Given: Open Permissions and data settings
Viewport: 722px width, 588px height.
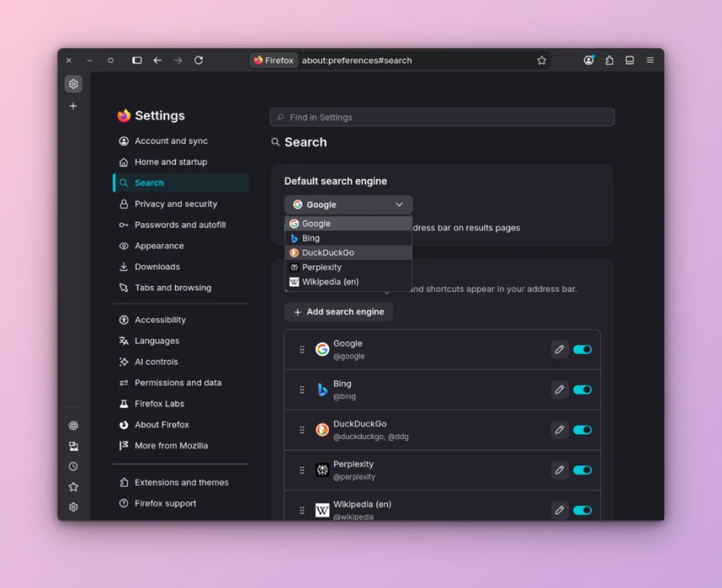Looking at the screenshot, I should 180,383.
